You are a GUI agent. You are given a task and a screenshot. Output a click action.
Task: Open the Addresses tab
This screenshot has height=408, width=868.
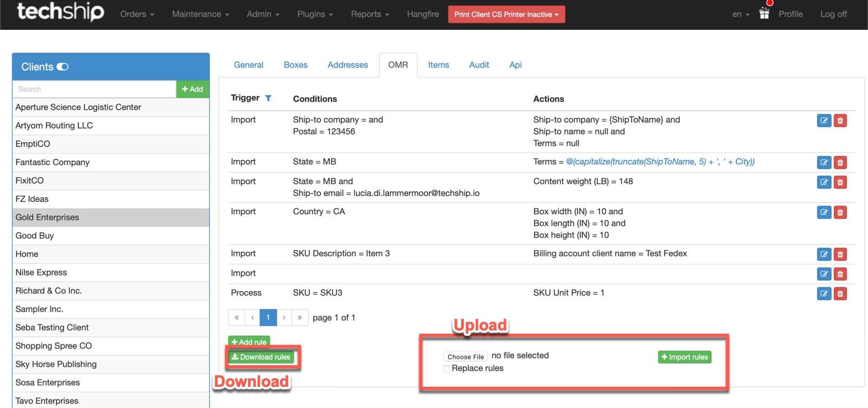tap(348, 65)
